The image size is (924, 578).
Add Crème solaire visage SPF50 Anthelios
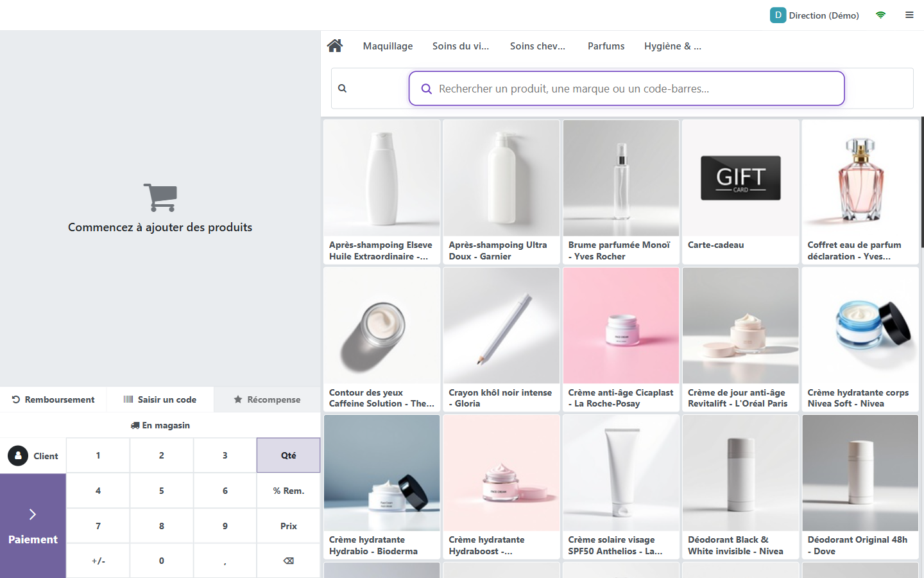(621, 487)
